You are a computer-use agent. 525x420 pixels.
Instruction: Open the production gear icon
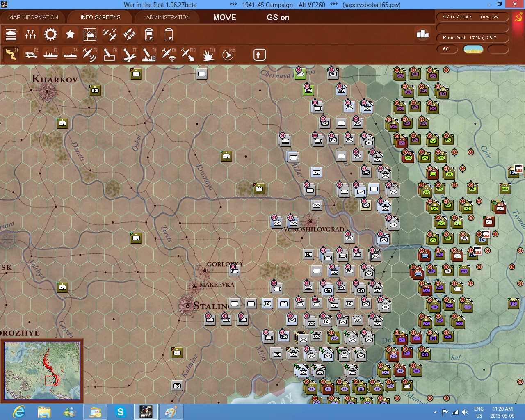[x=50, y=34]
